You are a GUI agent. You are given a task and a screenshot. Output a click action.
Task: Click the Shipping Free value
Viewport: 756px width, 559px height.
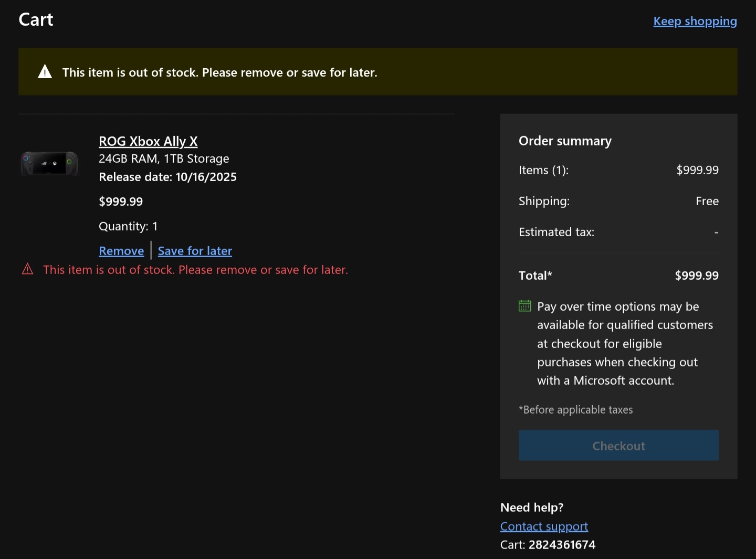707,201
